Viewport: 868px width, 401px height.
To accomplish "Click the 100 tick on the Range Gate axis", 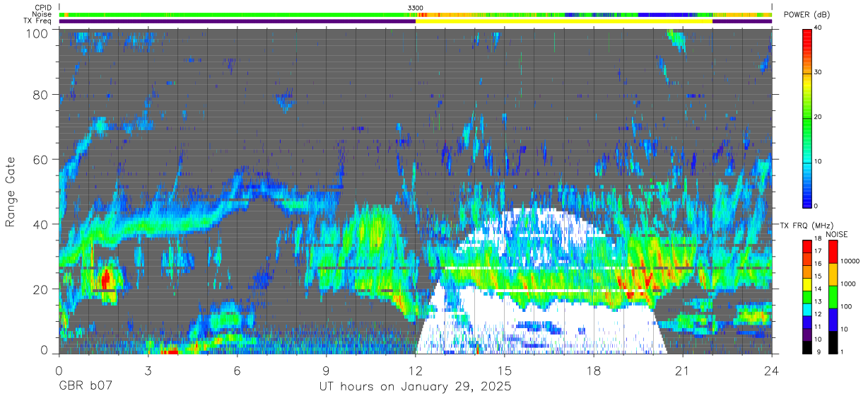I will (x=37, y=33).
